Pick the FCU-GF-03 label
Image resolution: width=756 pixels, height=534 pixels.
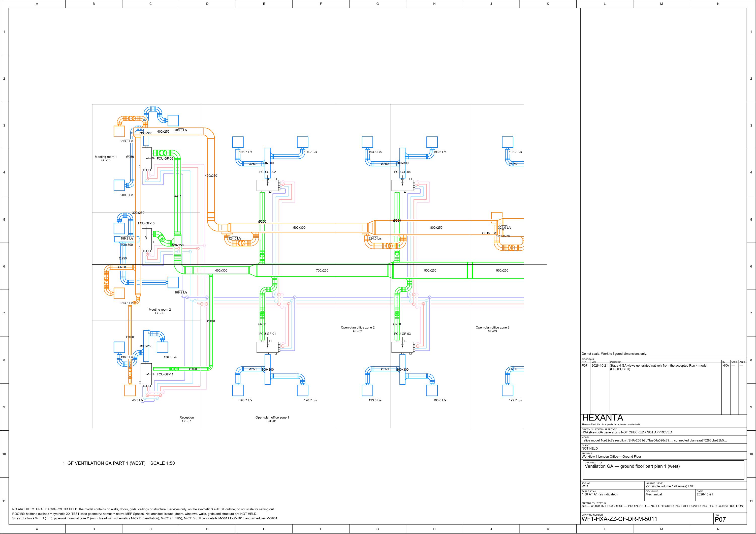tap(402, 334)
